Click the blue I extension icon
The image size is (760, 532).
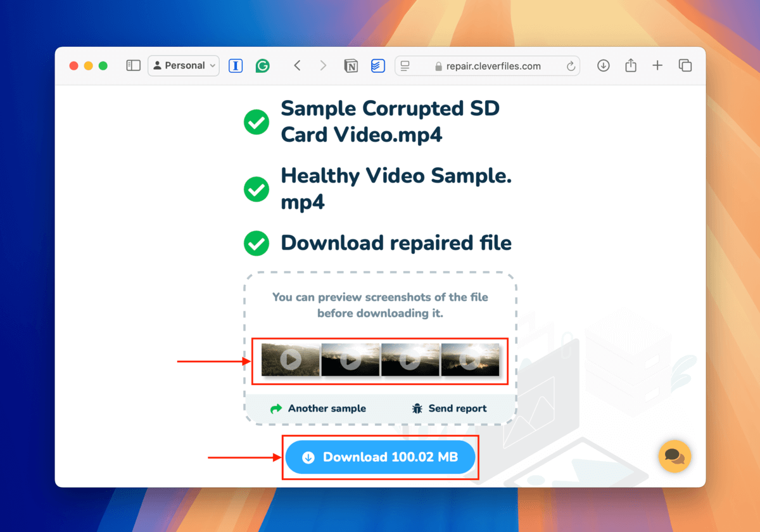pos(236,65)
